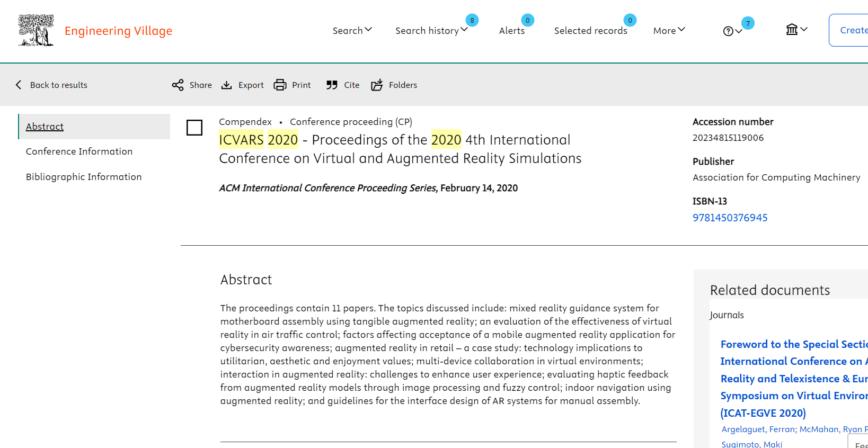Image resolution: width=868 pixels, height=448 pixels.
Task: Click author Argelaguet, Ferran link
Action: click(758, 429)
